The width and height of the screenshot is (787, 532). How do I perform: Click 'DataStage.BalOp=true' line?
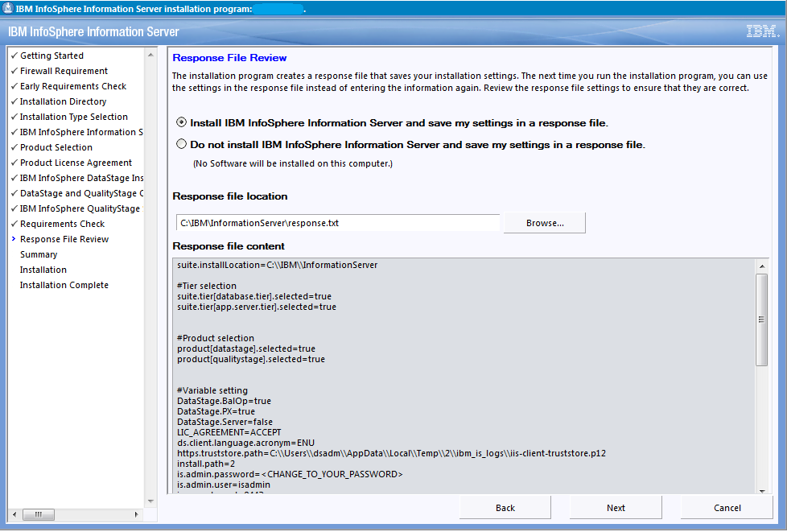(224, 401)
